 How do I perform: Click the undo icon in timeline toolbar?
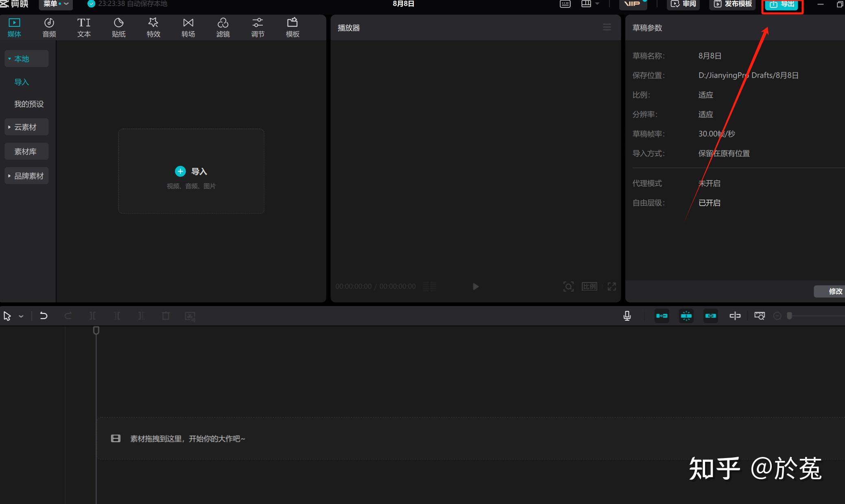coord(44,316)
